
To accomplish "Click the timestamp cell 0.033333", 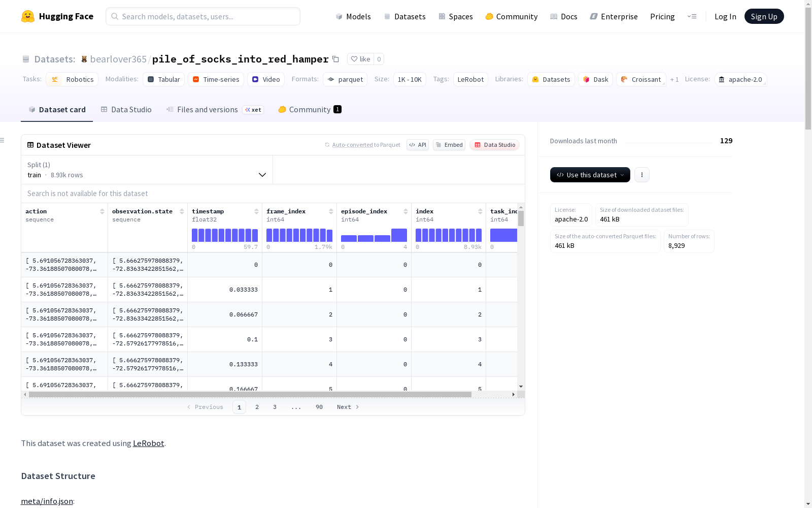I will pos(225,290).
